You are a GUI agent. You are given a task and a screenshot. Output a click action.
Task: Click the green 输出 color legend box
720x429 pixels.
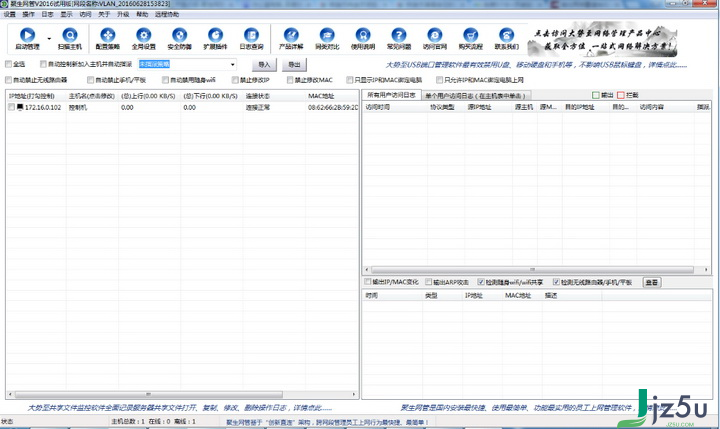[596, 95]
